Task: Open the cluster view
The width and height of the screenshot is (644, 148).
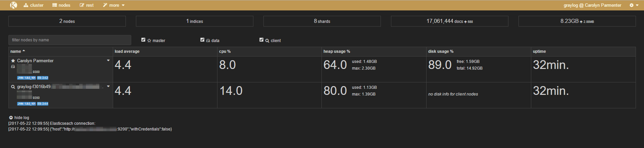Action: pos(34,5)
